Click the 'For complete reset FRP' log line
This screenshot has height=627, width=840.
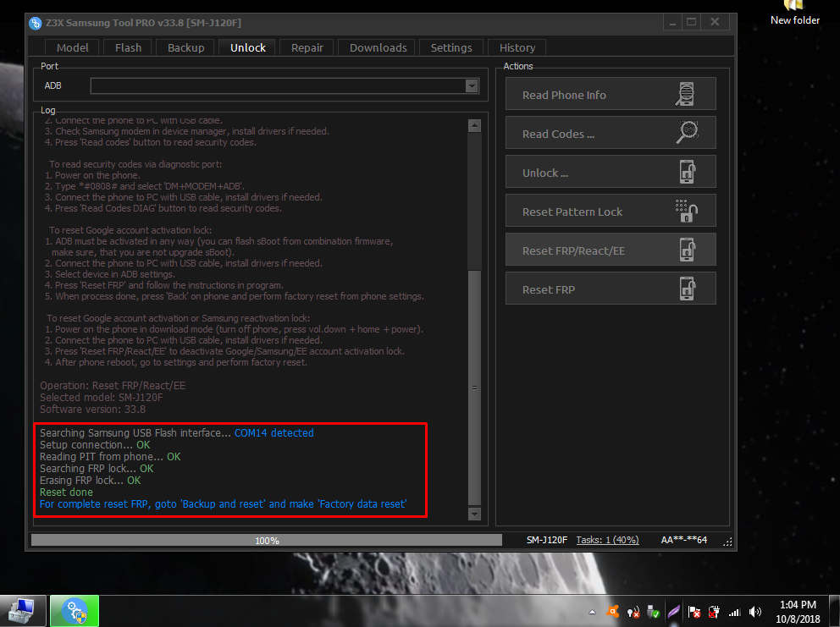223,503
